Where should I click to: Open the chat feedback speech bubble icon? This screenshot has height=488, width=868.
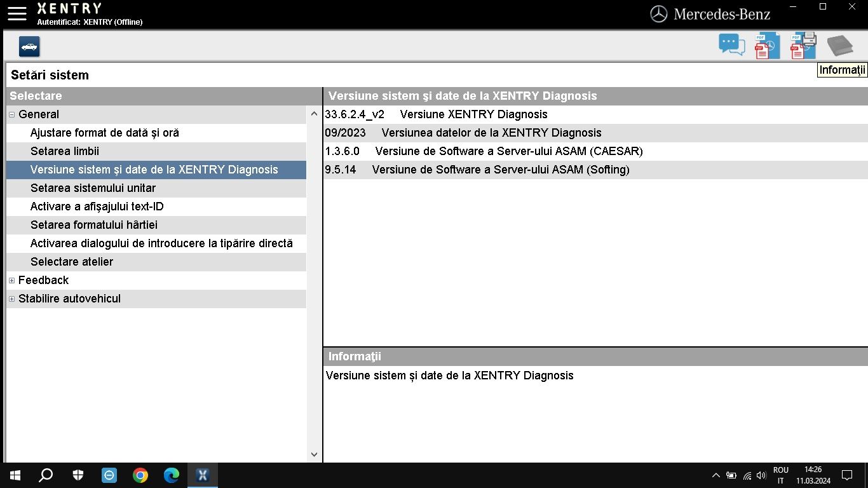[732, 45]
